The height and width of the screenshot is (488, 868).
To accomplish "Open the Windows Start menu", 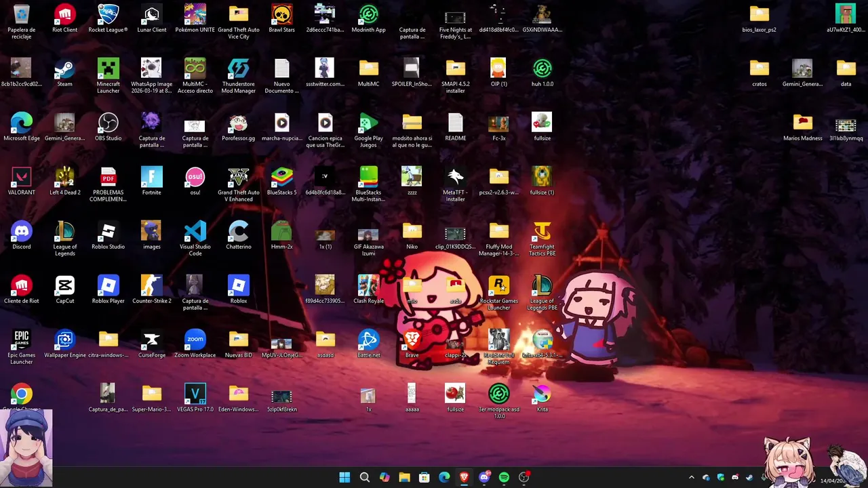I will point(344,477).
